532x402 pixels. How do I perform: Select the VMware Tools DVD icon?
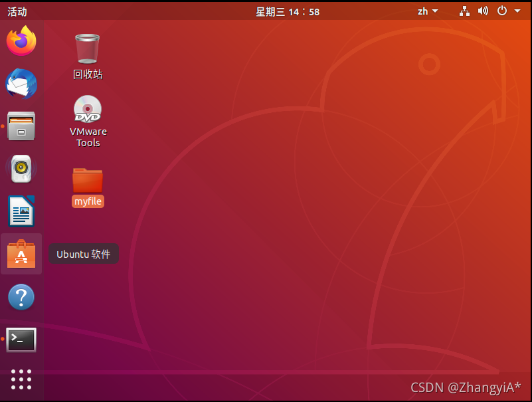pyautogui.click(x=88, y=109)
